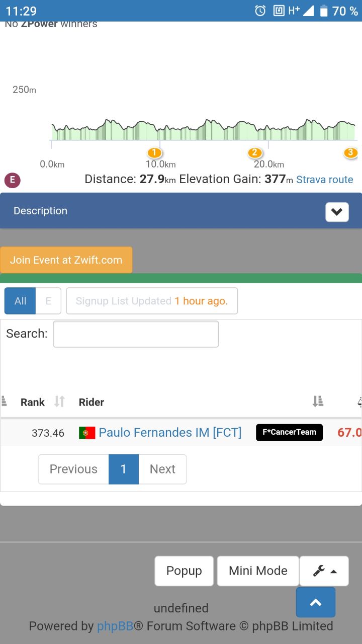Open the Strava route link
The image size is (362, 644).
(325, 180)
